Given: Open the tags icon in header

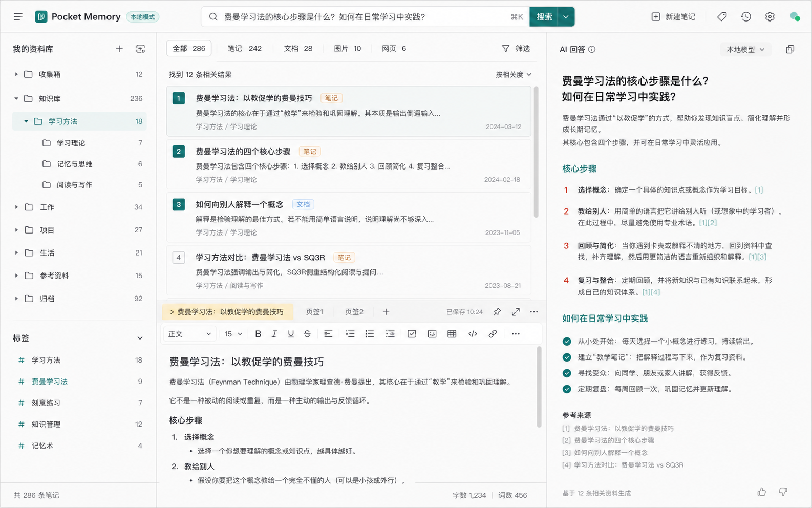Looking at the screenshot, I should tap(722, 17).
